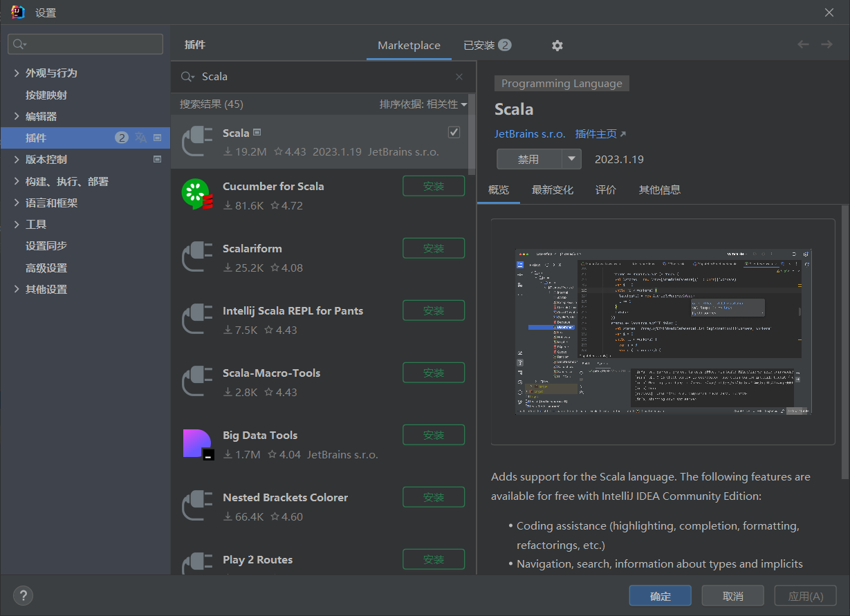This screenshot has height=616, width=850.
Task: Click the 取消 button
Action: (733, 596)
